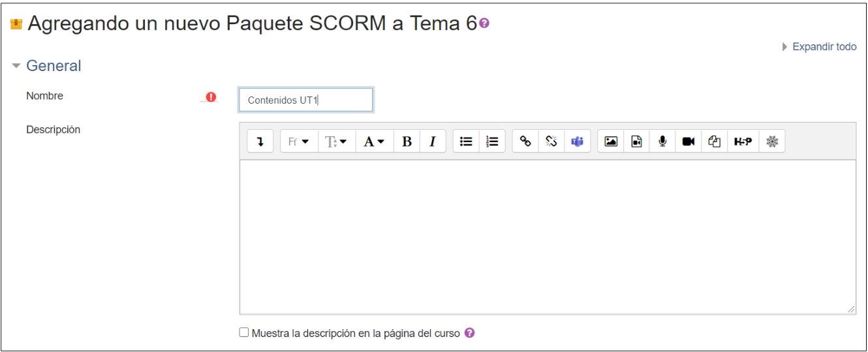
Task: Open help for showing description on course page
Action: coord(469,333)
